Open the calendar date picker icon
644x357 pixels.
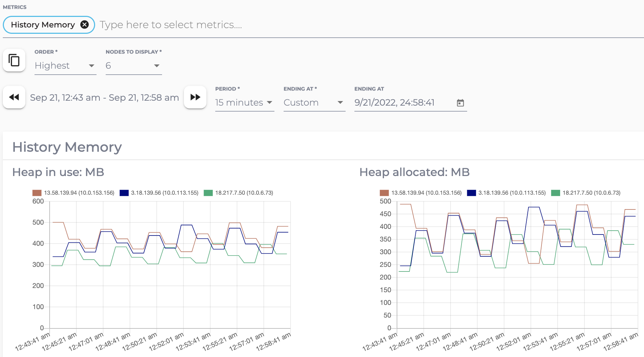pos(460,103)
